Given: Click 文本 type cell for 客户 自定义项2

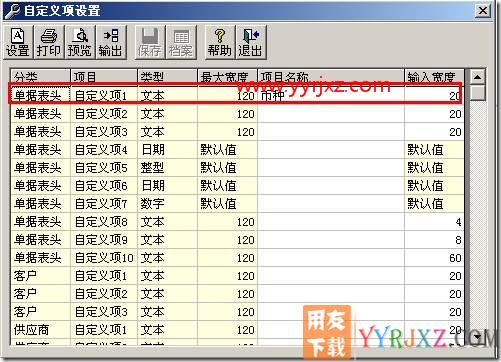Looking at the screenshot, I should point(167,294).
